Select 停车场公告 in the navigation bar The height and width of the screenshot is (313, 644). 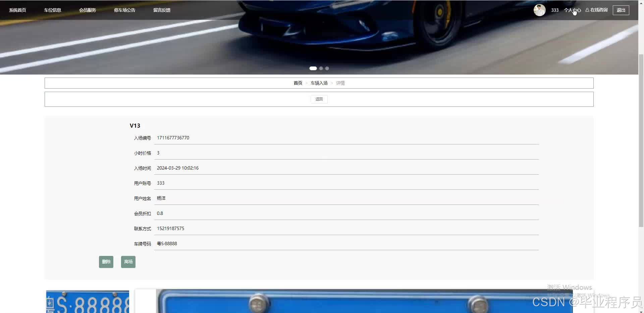click(x=125, y=10)
